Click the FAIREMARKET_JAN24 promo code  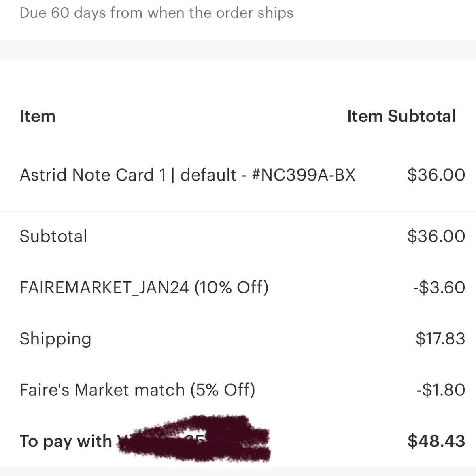point(104,288)
